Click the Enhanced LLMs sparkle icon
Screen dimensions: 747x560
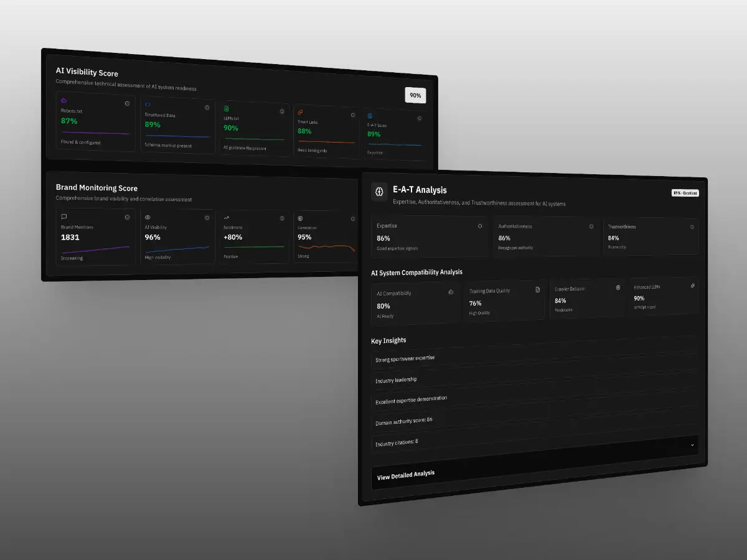[x=692, y=286]
